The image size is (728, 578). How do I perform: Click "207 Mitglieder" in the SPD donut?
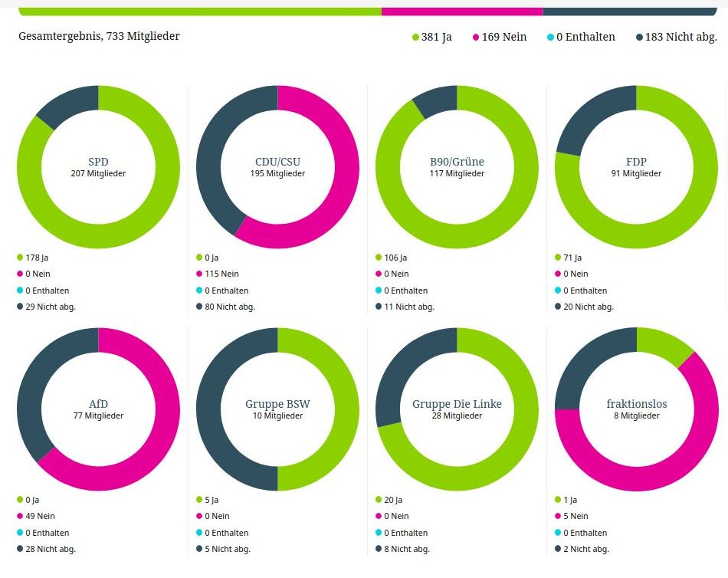point(98,174)
